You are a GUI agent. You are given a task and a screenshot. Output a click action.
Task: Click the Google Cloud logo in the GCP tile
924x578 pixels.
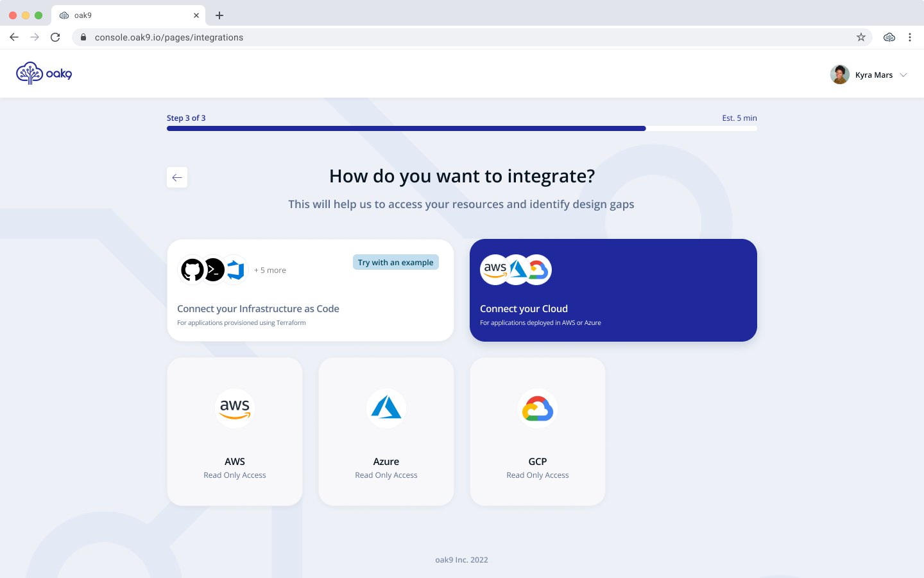pyautogui.click(x=538, y=408)
